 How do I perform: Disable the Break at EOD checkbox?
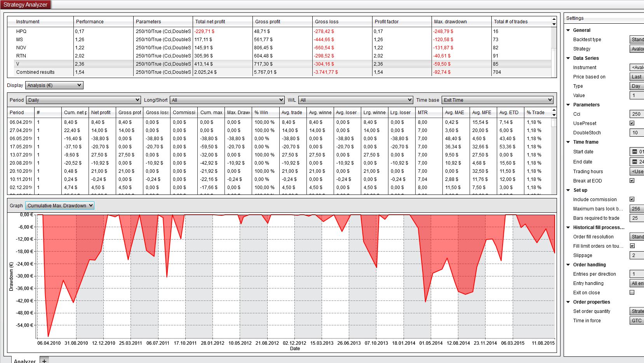pos(632,181)
